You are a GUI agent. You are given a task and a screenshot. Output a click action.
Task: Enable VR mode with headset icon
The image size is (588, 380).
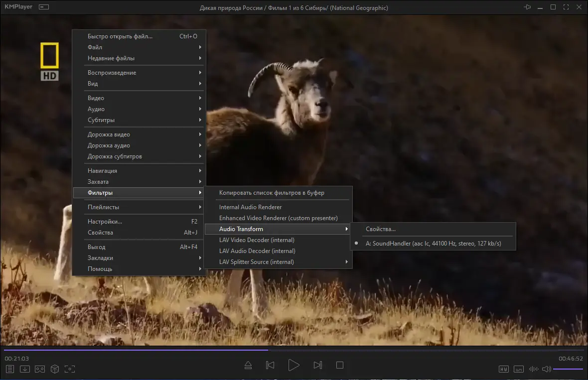39,369
